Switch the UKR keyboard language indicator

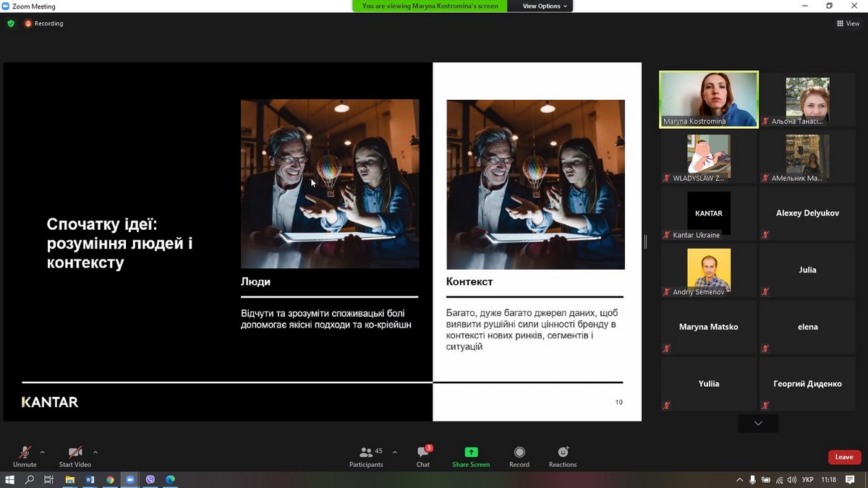(809, 479)
